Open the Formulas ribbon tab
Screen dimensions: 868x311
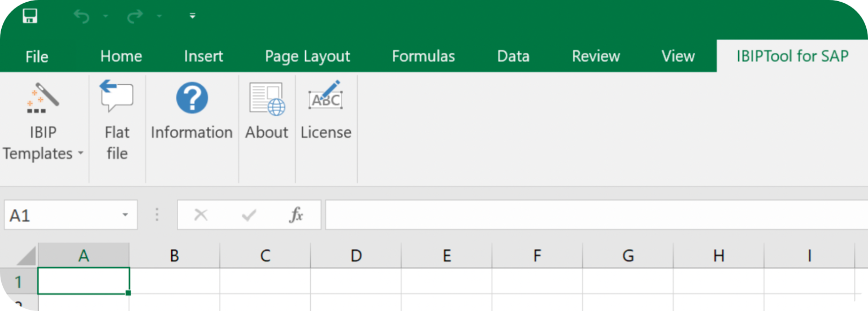[x=423, y=56]
